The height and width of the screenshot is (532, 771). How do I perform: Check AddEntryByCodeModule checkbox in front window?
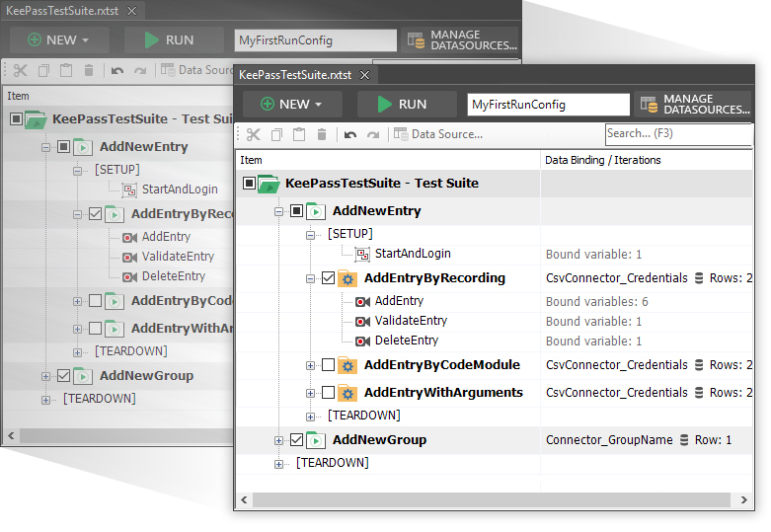(x=329, y=365)
